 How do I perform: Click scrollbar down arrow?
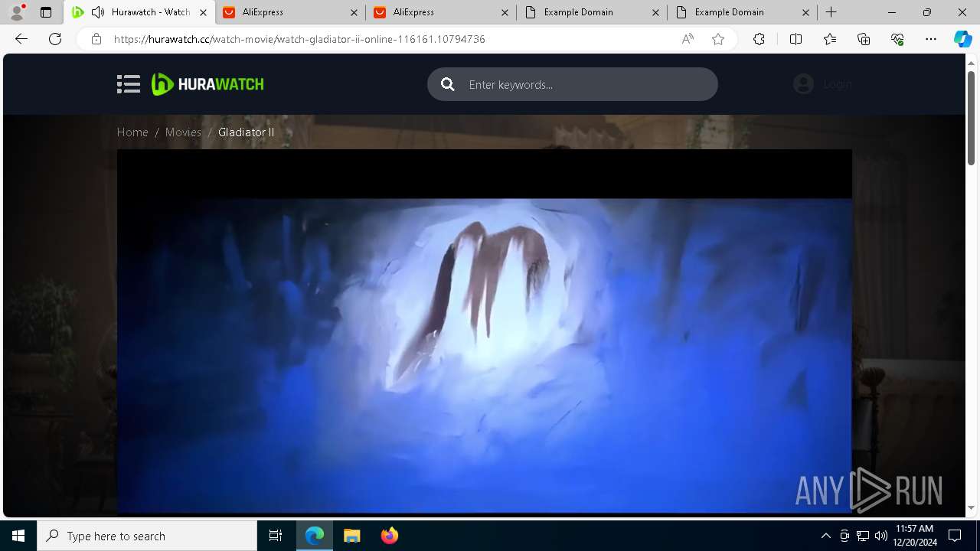(972, 507)
